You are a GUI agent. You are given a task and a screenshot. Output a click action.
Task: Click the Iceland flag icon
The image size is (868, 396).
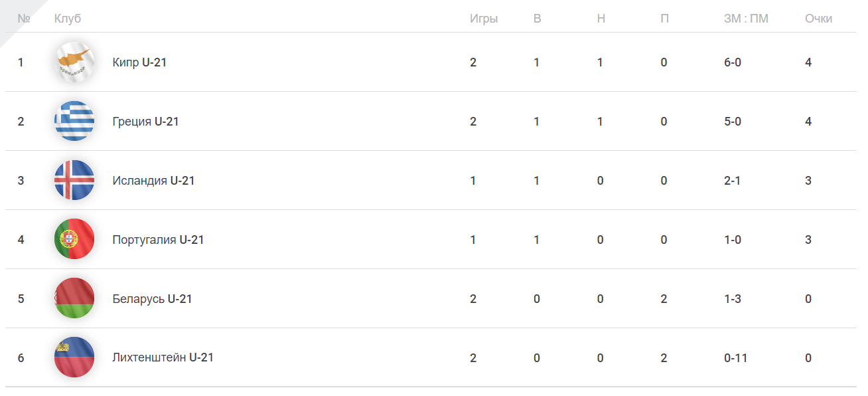(x=74, y=181)
